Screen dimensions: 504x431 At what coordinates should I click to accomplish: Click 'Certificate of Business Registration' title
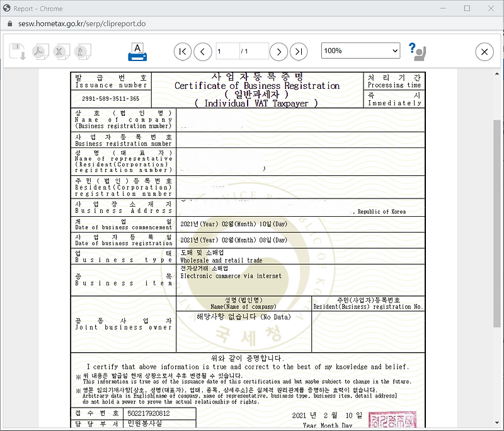(257, 86)
